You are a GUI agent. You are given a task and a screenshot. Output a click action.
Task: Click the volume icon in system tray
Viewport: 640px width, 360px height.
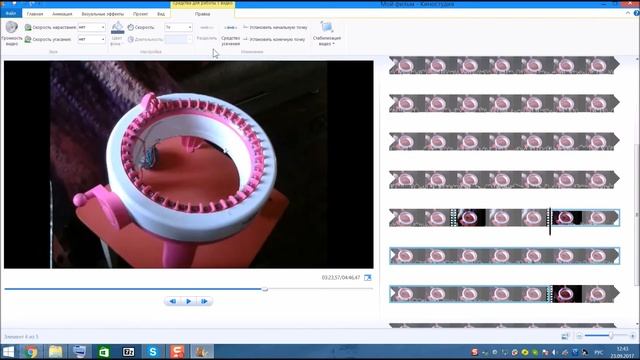554,352
